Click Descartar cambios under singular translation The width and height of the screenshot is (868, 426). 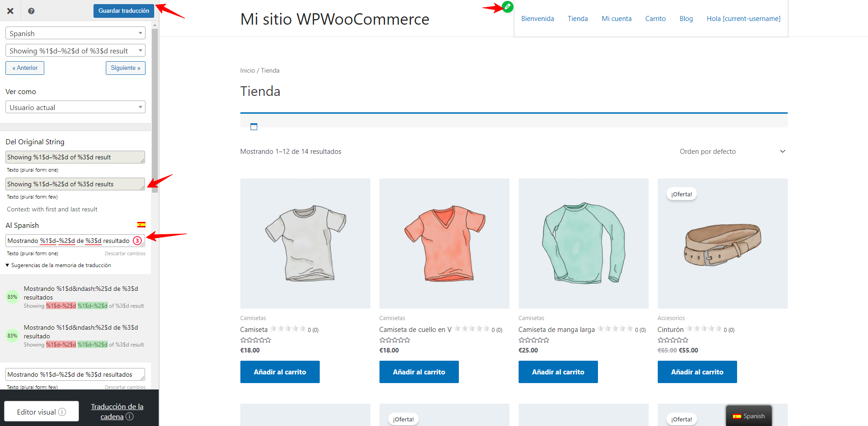pyautogui.click(x=125, y=253)
